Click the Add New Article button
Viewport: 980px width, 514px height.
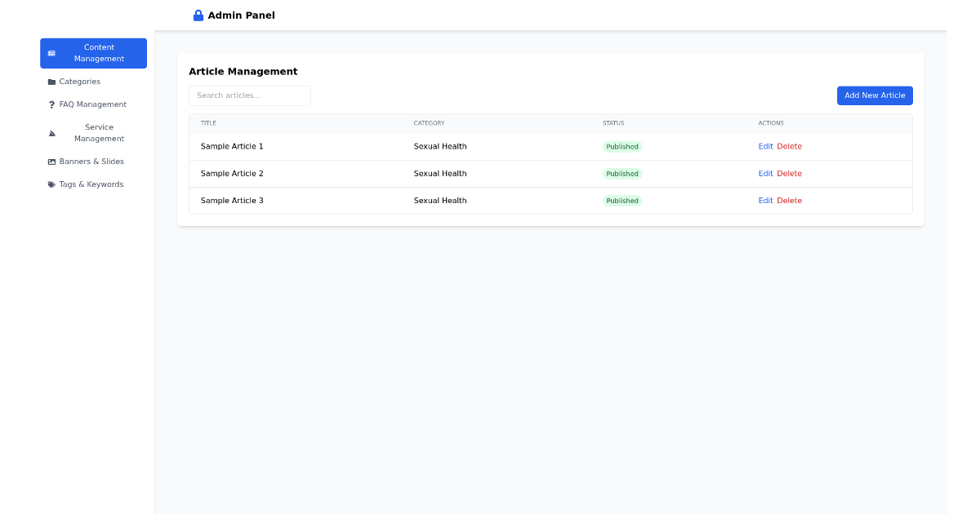pyautogui.click(x=875, y=95)
